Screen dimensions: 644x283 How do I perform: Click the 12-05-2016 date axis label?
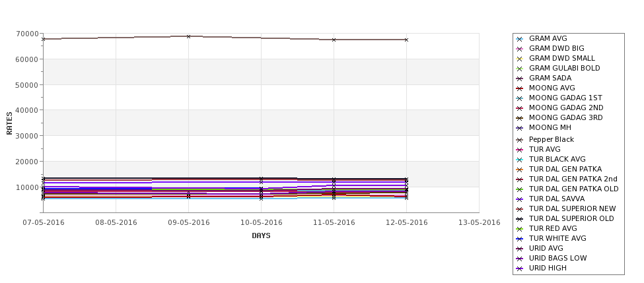pos(407,222)
